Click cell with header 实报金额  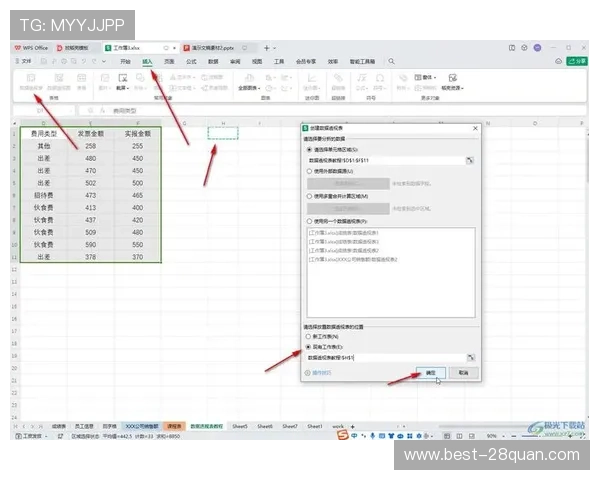[138, 134]
